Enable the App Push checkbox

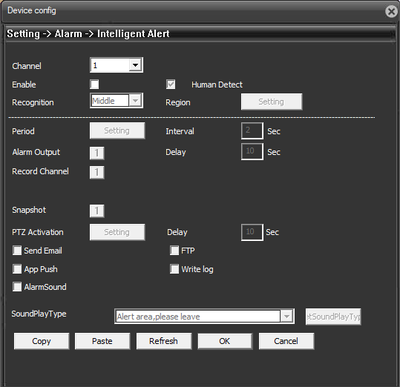click(17, 269)
